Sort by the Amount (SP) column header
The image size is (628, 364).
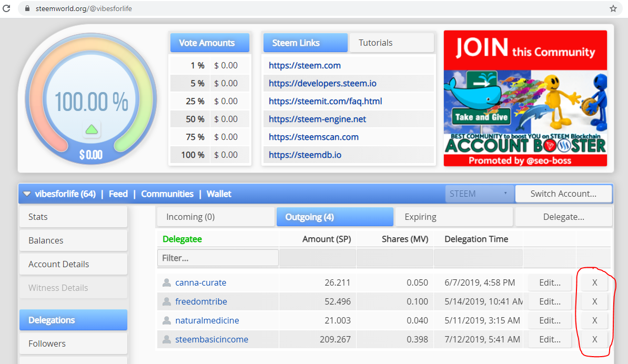327,239
